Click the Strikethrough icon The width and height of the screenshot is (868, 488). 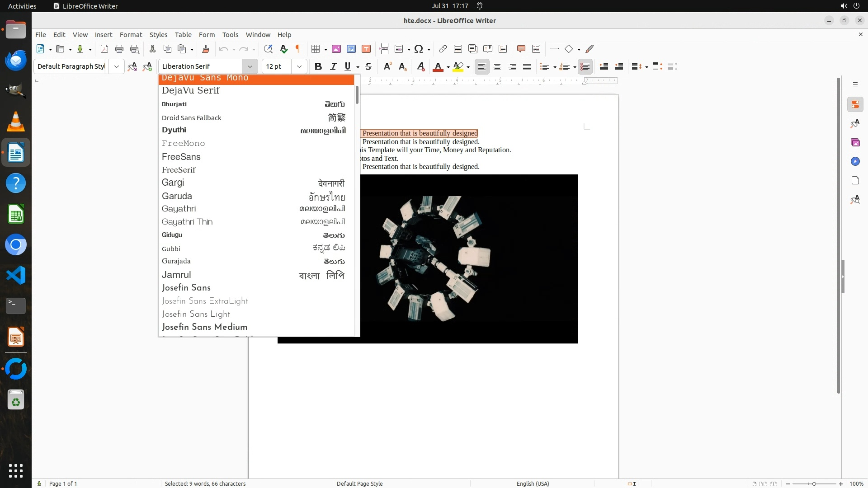(x=368, y=66)
